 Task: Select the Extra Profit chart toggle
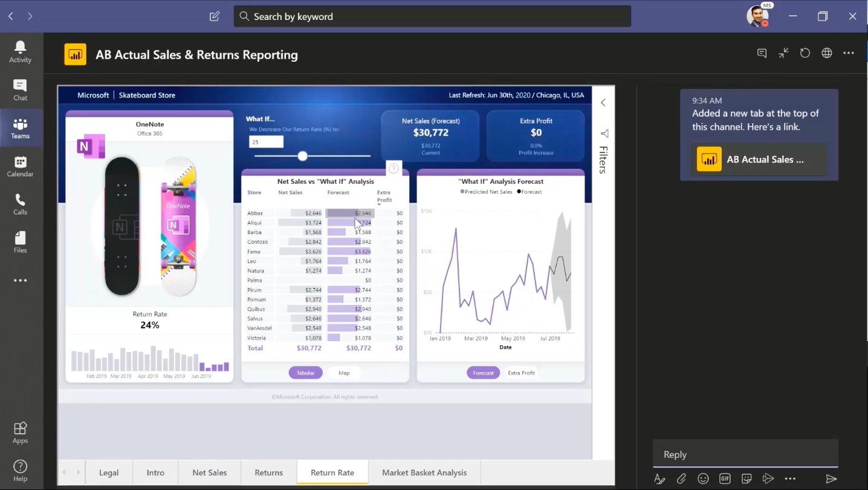[x=521, y=373]
